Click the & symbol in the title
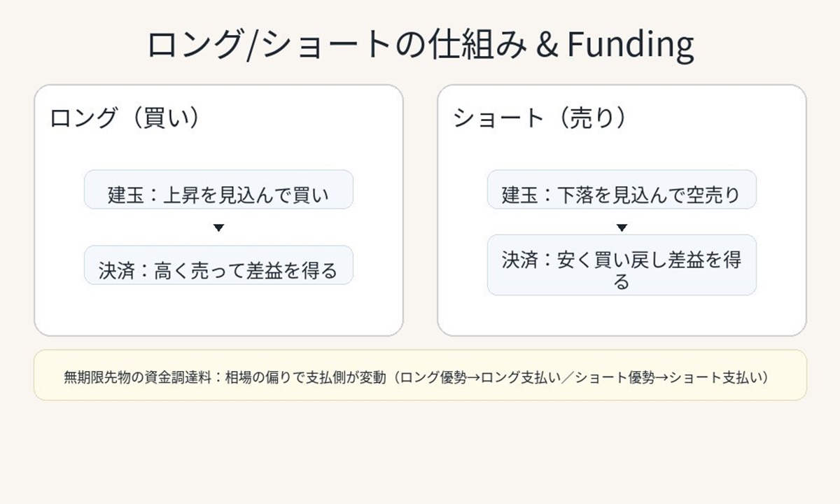The height and width of the screenshot is (504, 840). coord(545,45)
